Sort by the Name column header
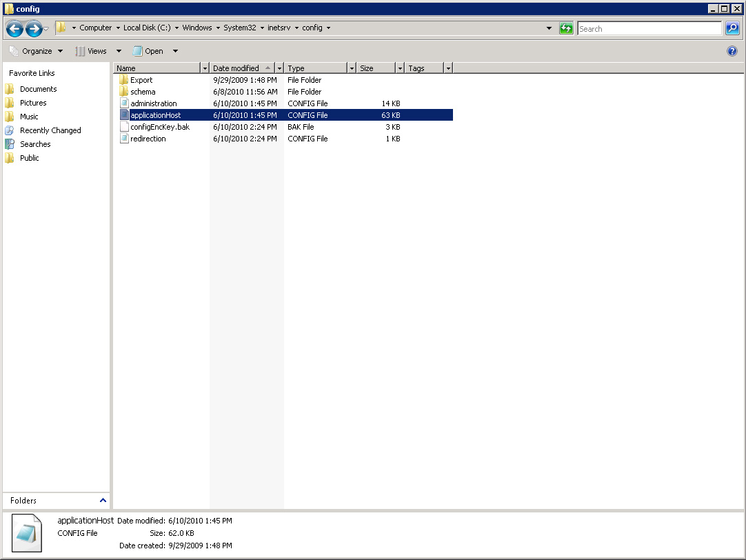Viewport: 746px width, 560px height. tap(157, 68)
